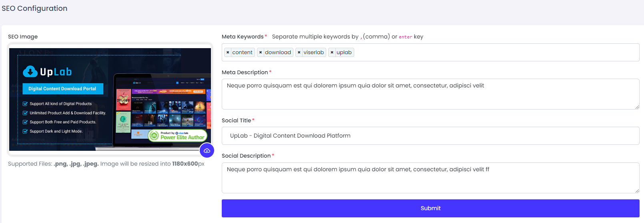Focus the Meta Keywords input area
The width and height of the screenshot is (644, 223).
431,53
